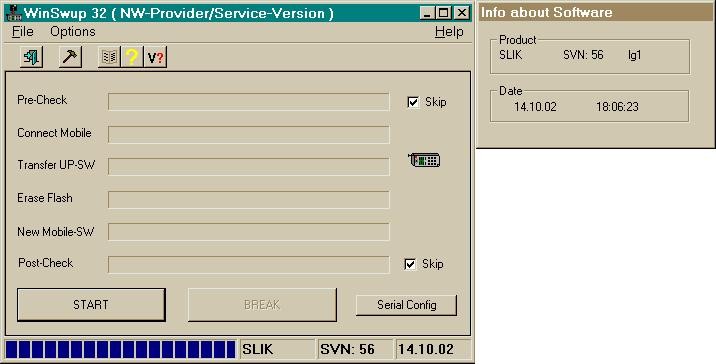Click the SVN: 56 status bar entry
Viewport: 716px width, 364px height.
(x=355, y=349)
